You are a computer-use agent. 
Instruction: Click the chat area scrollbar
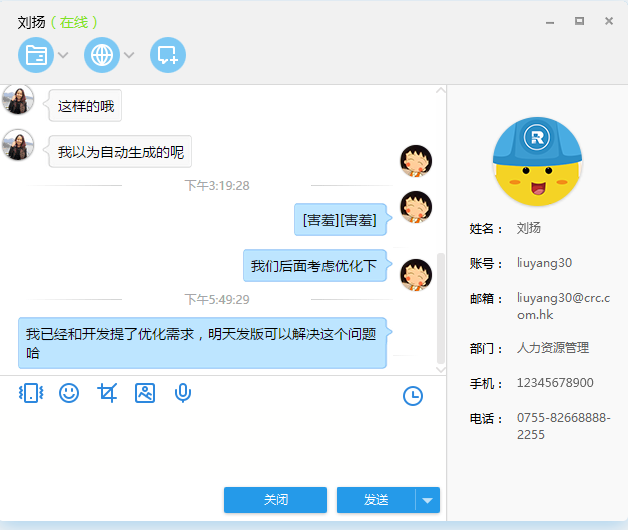[441, 308]
